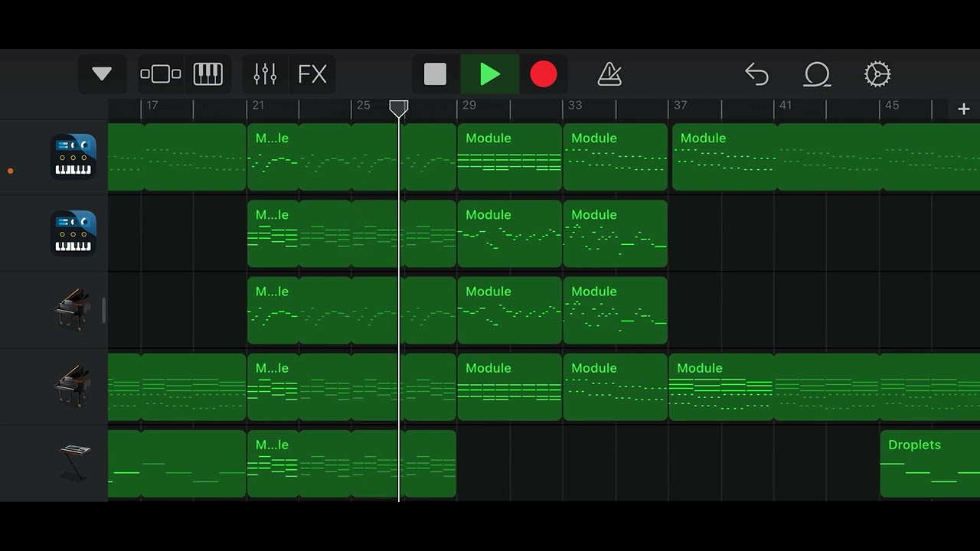Image resolution: width=980 pixels, height=551 pixels.
Task: Open song settings gear
Action: coord(877,74)
